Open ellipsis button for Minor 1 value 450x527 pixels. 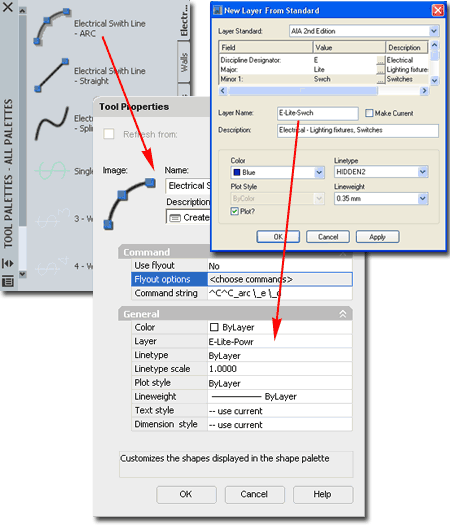coord(380,80)
